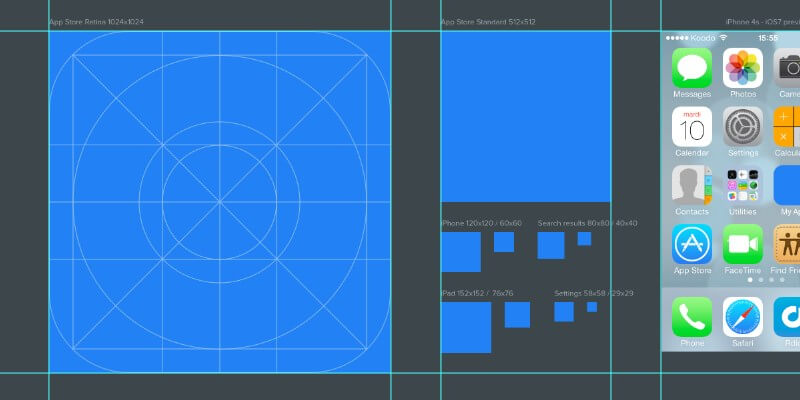Select the iPad 152x152 blue square

(x=466, y=327)
